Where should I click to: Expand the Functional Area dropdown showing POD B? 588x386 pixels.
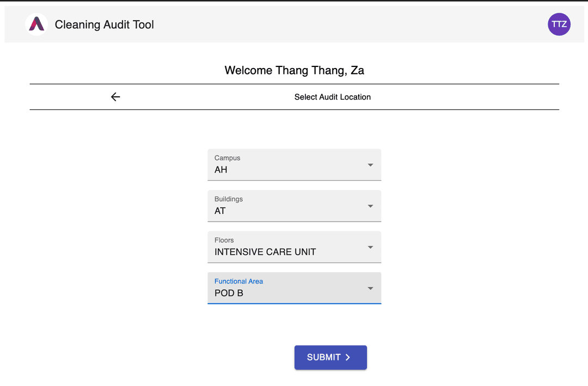click(x=295, y=287)
